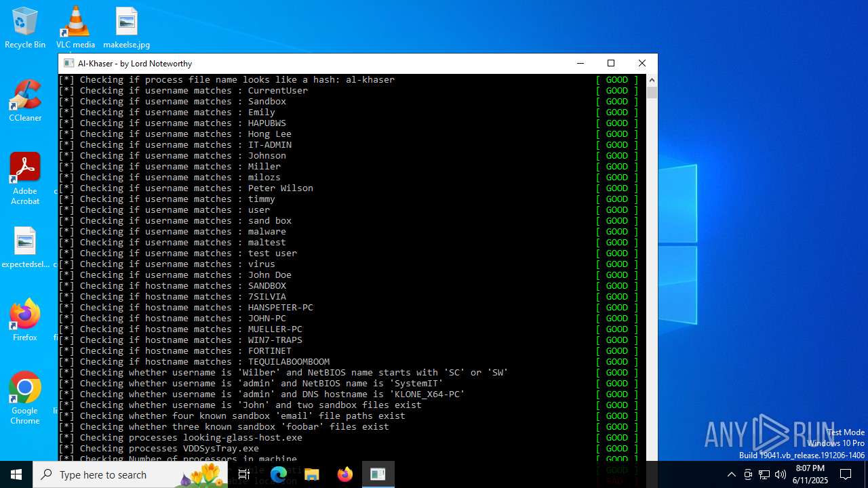
Task: Click the line about 'John' and two sandbox files
Action: 240,405
